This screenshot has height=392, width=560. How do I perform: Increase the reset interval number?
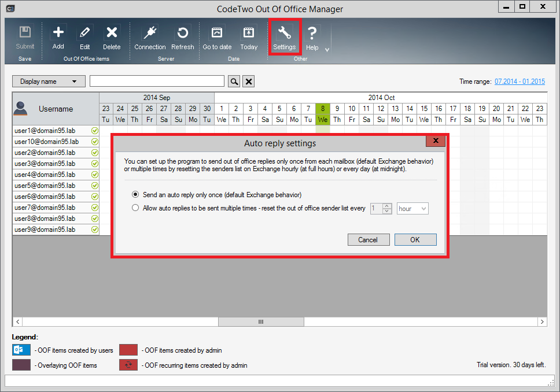[387, 206]
